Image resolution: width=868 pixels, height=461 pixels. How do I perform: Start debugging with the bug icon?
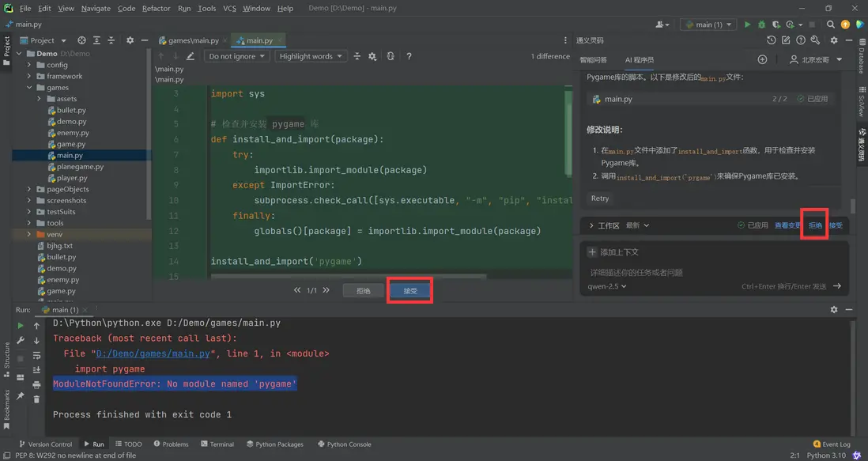[761, 25]
